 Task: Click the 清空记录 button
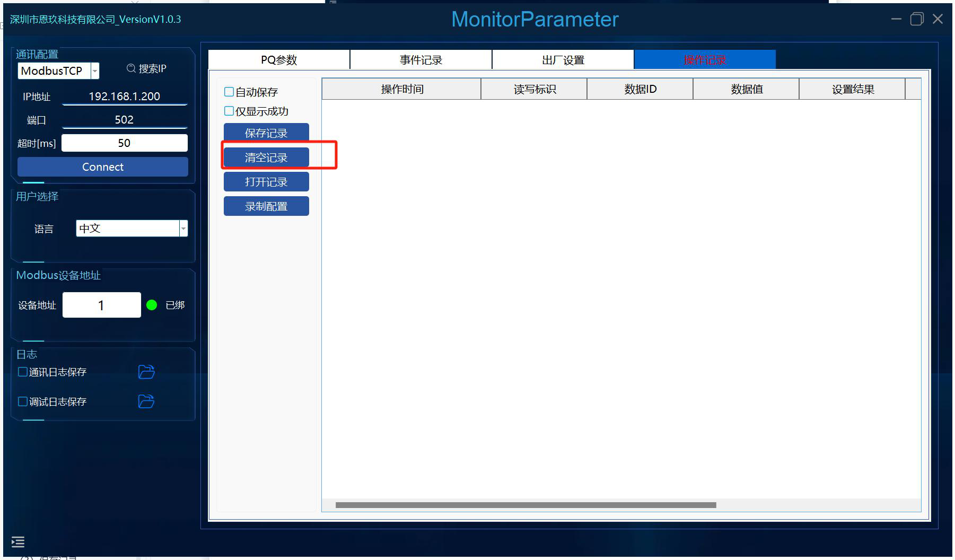266,157
